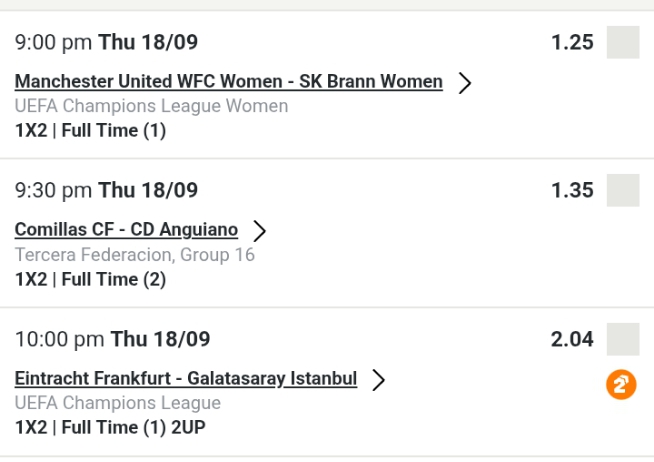Click UEFA Champions League Women label
Viewport: 654px width, 462px height.
point(151,106)
